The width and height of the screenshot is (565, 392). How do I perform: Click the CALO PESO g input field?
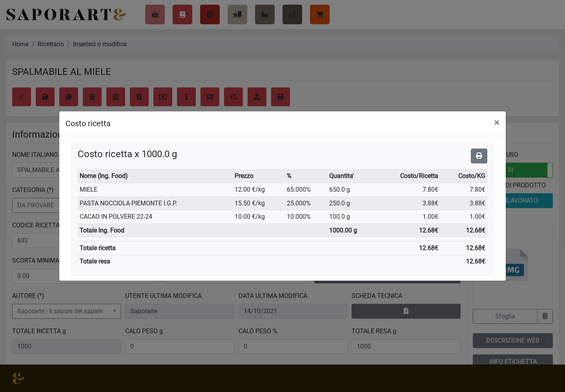(x=180, y=347)
